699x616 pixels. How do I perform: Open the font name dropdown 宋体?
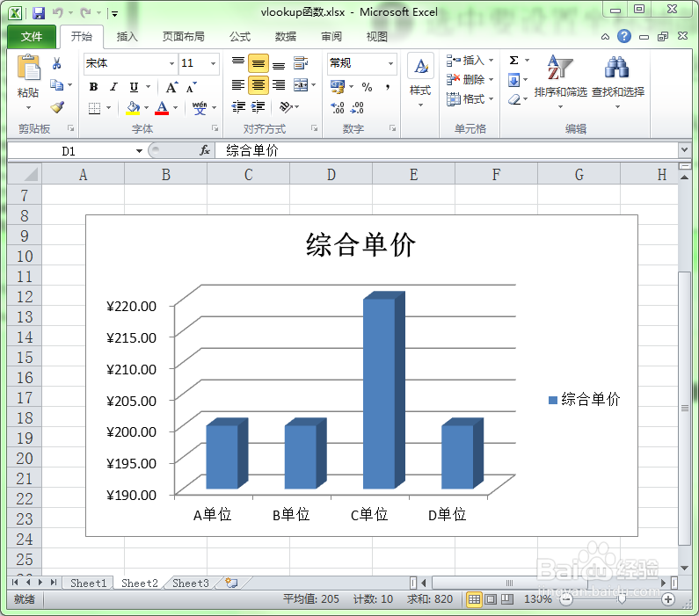(x=171, y=63)
